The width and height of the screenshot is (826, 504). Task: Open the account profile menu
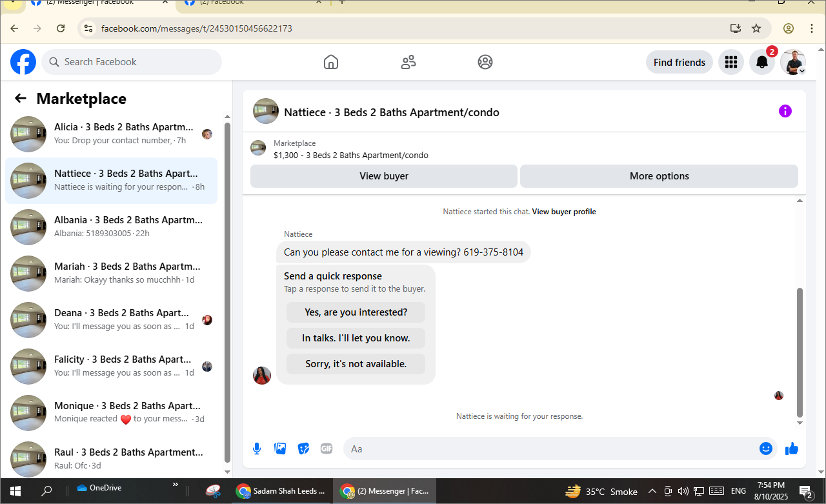[793, 62]
